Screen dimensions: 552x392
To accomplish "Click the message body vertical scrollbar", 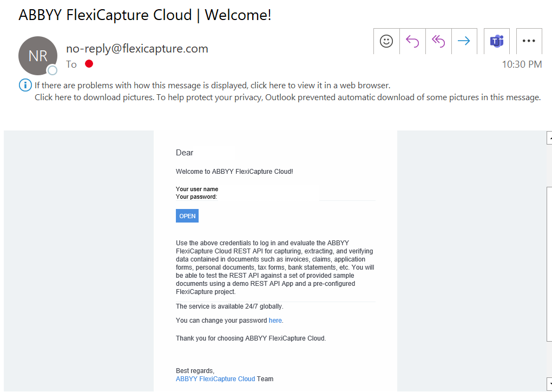I will (x=549, y=264).
